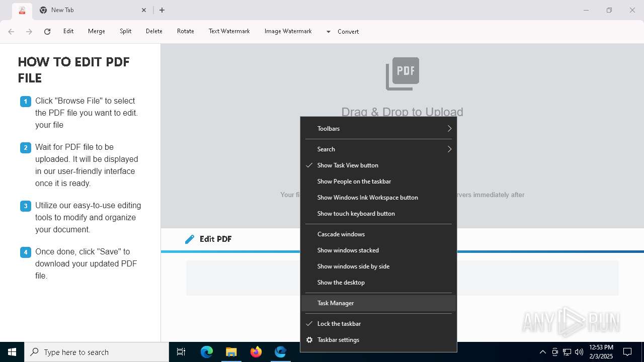This screenshot has width=644, height=362.
Task: Click the Delete toolbar button
Action: pos(154,31)
